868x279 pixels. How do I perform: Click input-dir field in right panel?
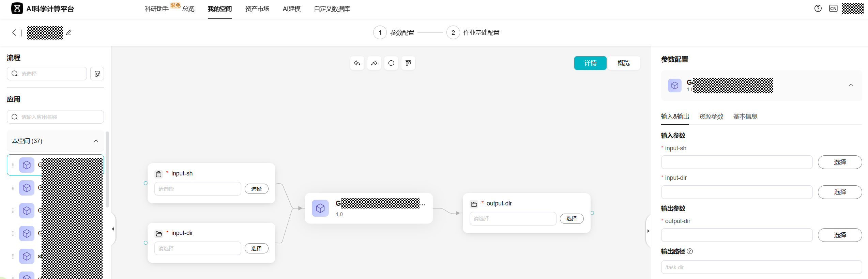(737, 192)
